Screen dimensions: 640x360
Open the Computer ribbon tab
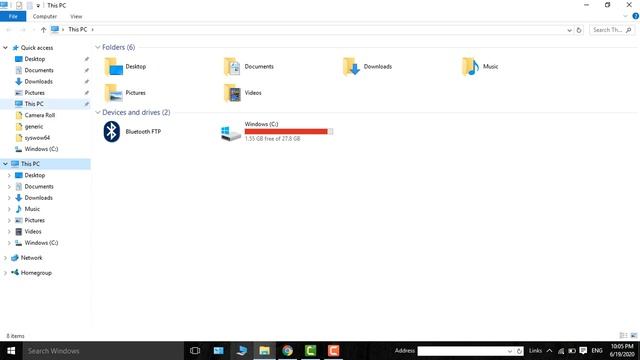45,16
